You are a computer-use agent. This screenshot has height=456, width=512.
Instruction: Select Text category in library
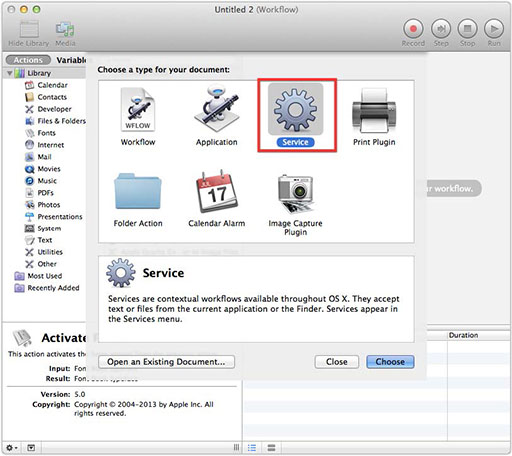[38, 240]
